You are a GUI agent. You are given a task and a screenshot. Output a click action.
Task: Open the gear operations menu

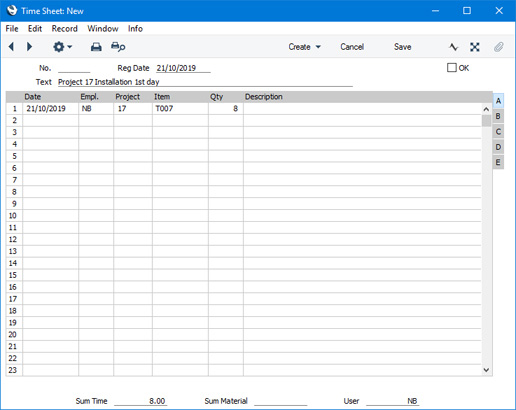click(x=62, y=47)
